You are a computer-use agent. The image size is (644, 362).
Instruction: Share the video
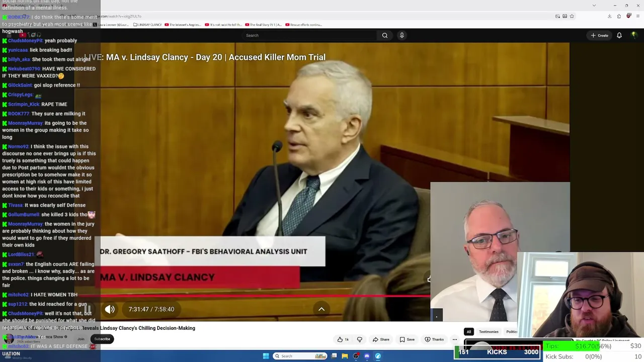(x=381, y=339)
